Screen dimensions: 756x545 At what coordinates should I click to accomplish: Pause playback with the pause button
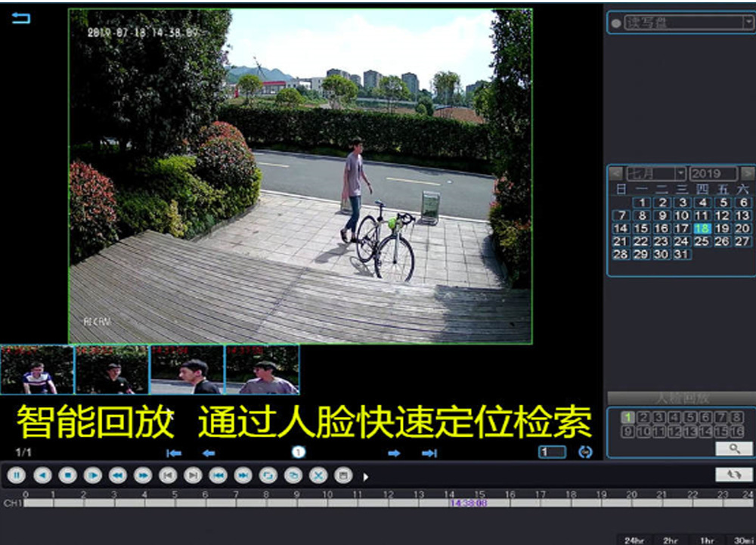coord(17,475)
